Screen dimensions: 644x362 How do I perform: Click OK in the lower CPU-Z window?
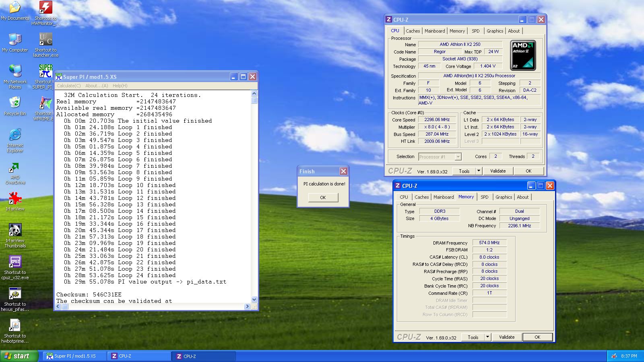(x=537, y=337)
